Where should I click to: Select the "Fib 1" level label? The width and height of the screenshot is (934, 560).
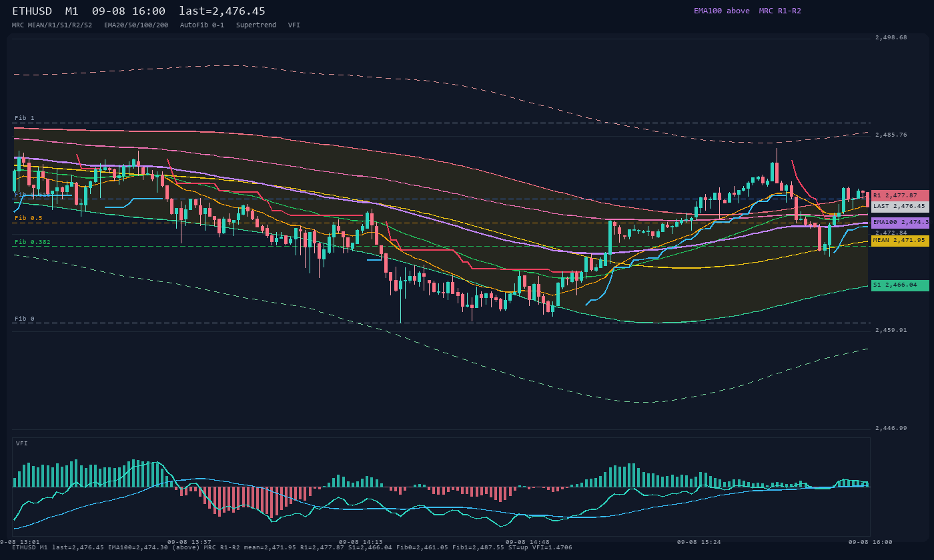(25, 118)
